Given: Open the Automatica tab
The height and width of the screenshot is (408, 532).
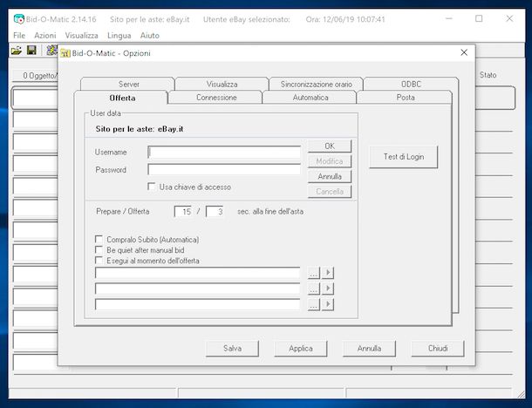Looking at the screenshot, I should coord(310,98).
